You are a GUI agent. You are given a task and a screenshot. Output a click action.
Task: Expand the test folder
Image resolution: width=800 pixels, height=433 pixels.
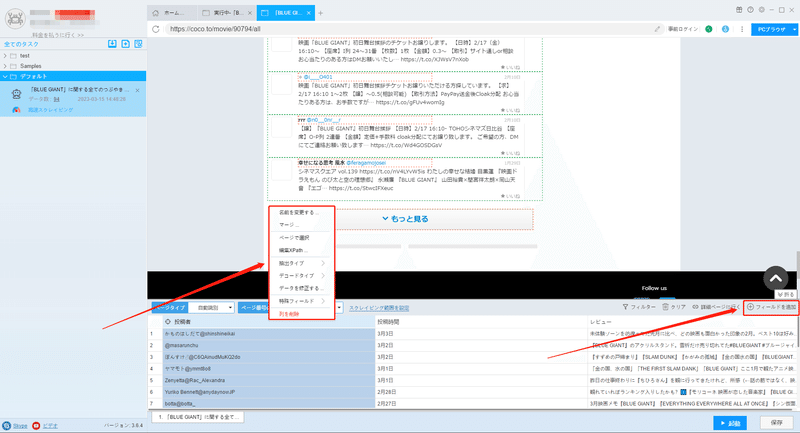[x=5, y=56]
